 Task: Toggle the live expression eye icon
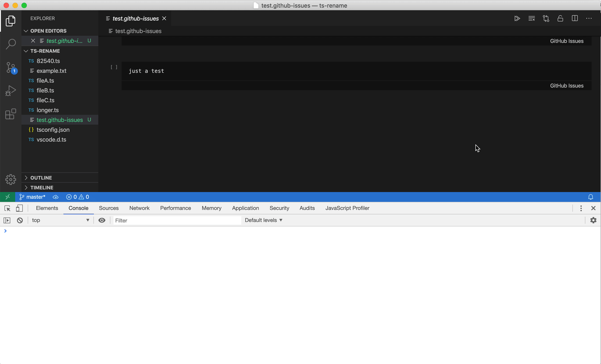102,220
